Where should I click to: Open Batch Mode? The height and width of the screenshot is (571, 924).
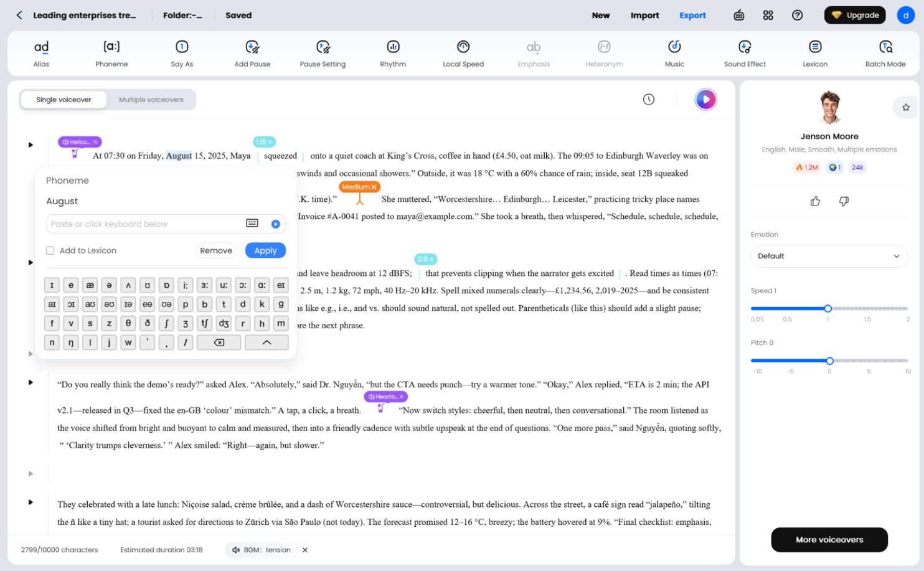[885, 53]
